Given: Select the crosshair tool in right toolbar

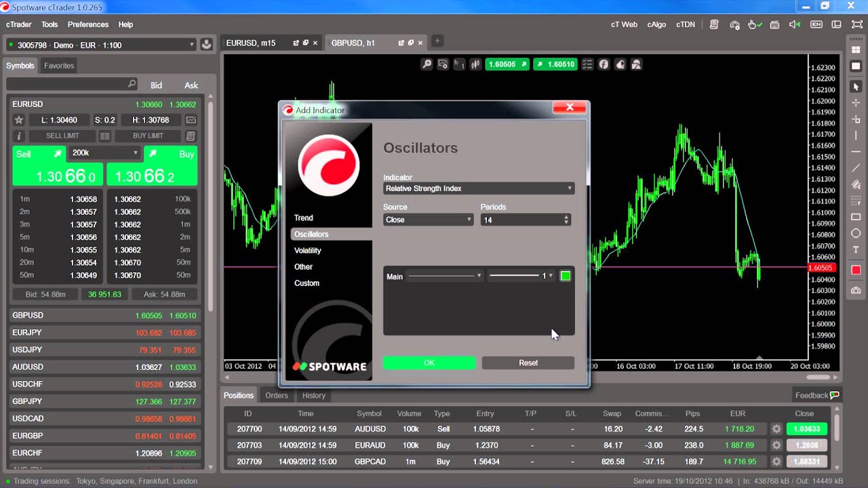Looking at the screenshot, I should pos(856,103).
